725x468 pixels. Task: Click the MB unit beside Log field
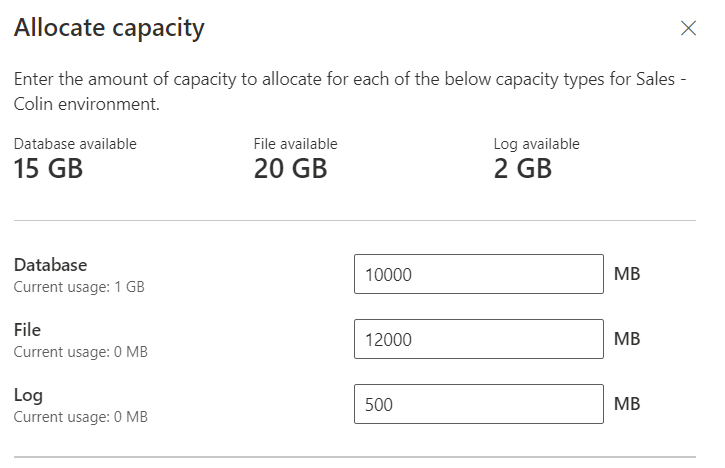click(x=627, y=404)
